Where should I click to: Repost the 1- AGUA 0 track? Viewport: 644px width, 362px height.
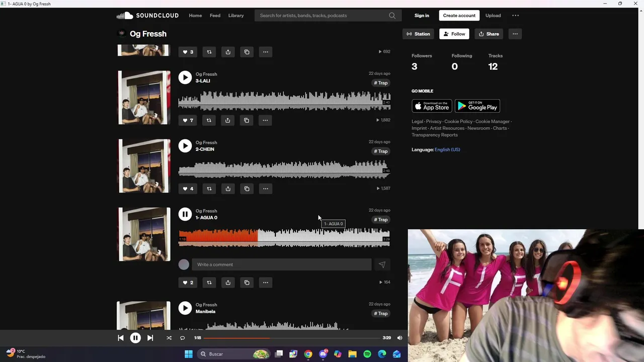[209, 283]
